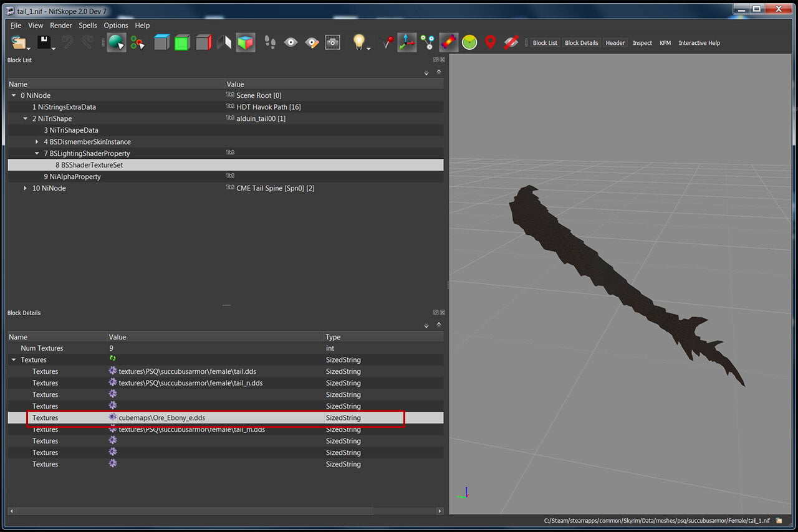Click the eye with pencil icon

coord(312,42)
